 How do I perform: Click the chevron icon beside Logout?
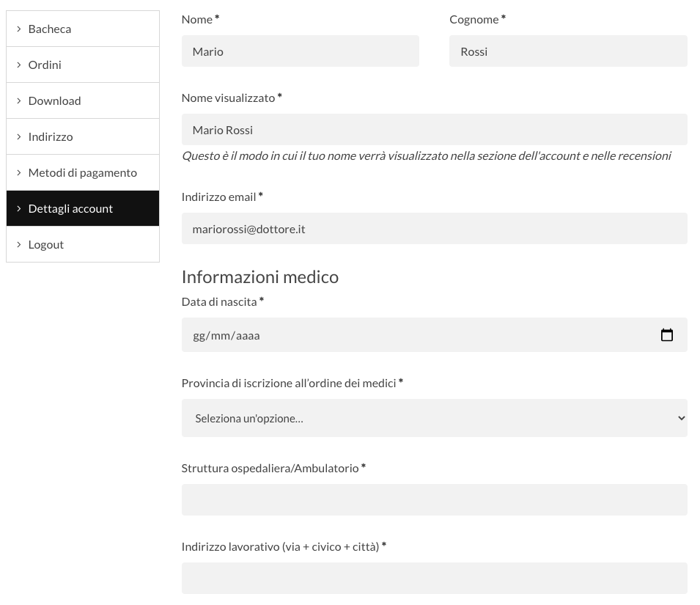(19, 244)
